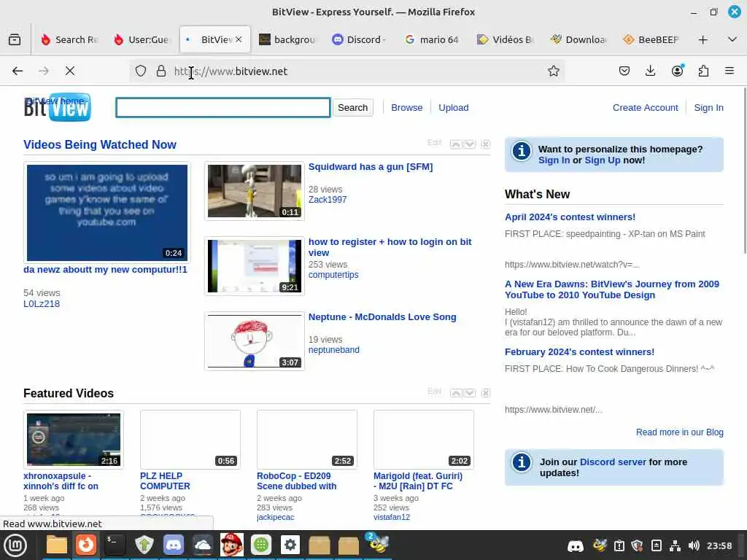Click the site security padlock icon
Image resolution: width=747 pixels, height=560 pixels.
161,71
